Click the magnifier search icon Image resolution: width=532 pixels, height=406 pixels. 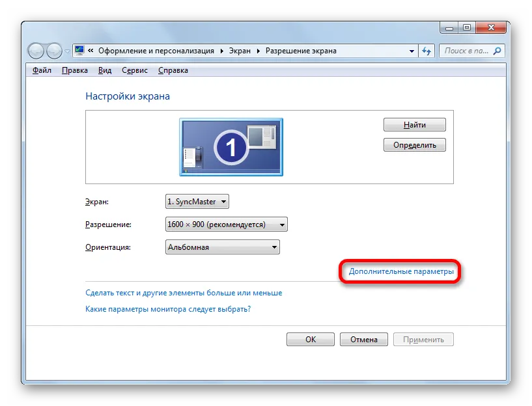point(497,51)
